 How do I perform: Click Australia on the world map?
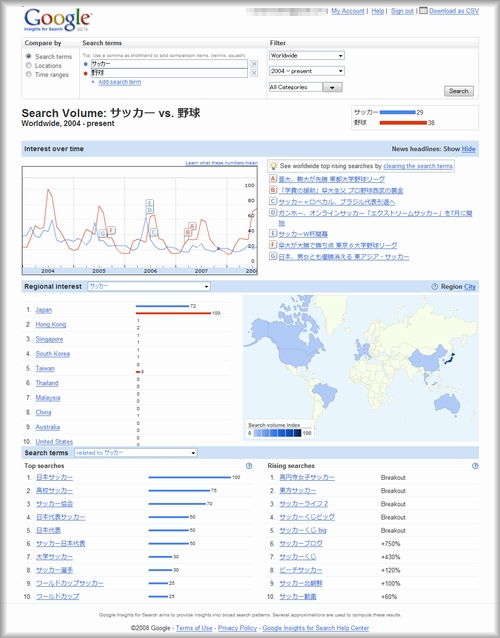coord(447,403)
